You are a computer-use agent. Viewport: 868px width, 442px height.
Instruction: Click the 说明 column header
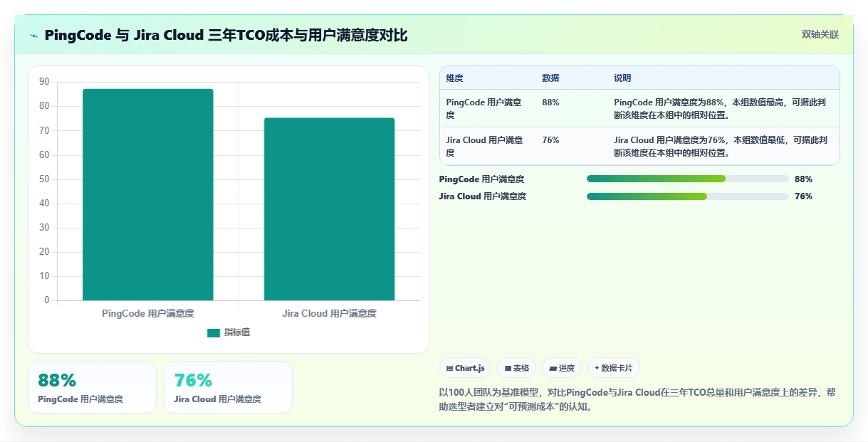pyautogui.click(x=622, y=78)
